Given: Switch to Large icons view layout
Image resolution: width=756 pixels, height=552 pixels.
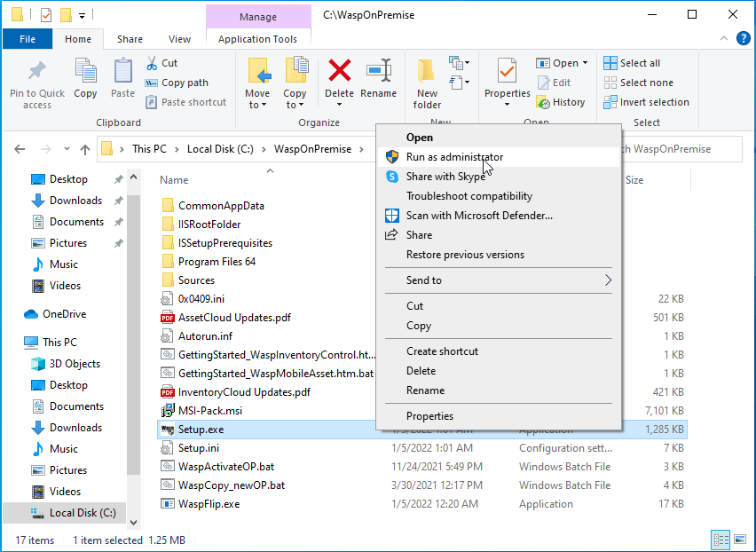Looking at the screenshot, I should point(740,540).
